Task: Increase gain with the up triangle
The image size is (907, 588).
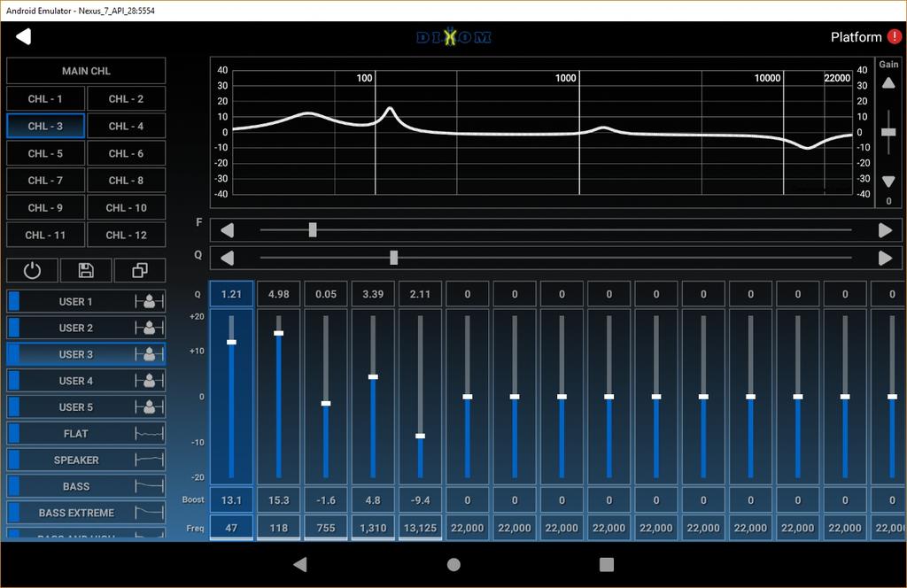Action: [x=888, y=84]
